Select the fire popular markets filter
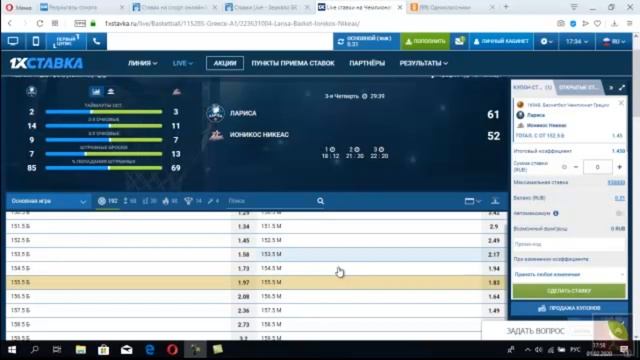 click(170, 201)
